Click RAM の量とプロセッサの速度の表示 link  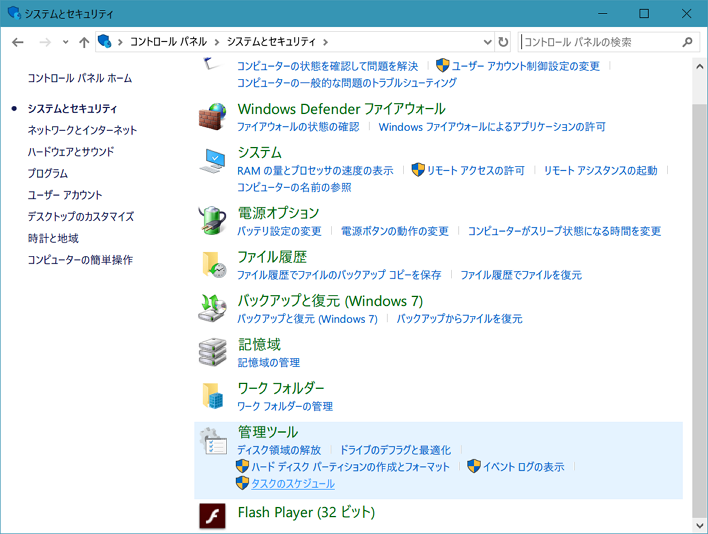point(315,171)
